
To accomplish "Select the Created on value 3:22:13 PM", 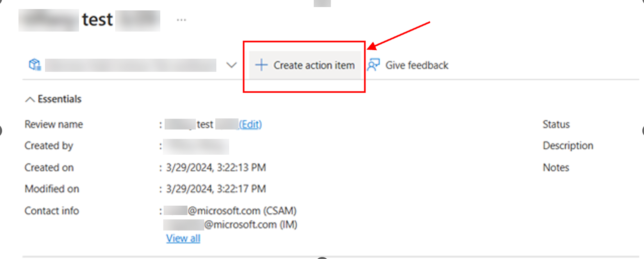I will pos(216,167).
